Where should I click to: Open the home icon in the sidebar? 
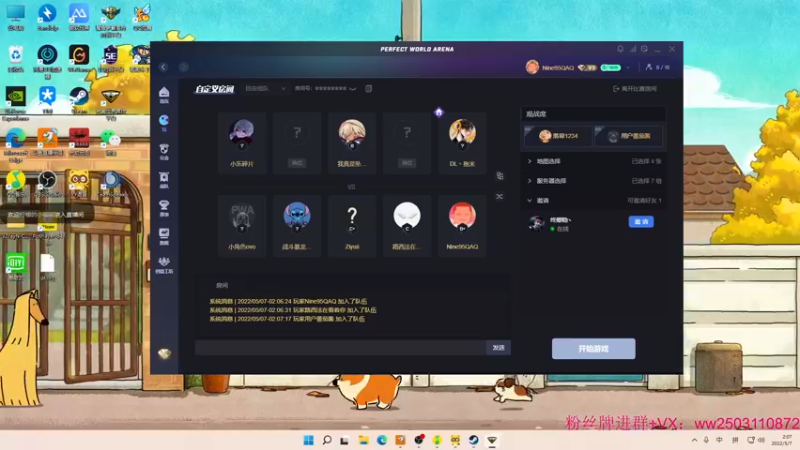point(164,94)
